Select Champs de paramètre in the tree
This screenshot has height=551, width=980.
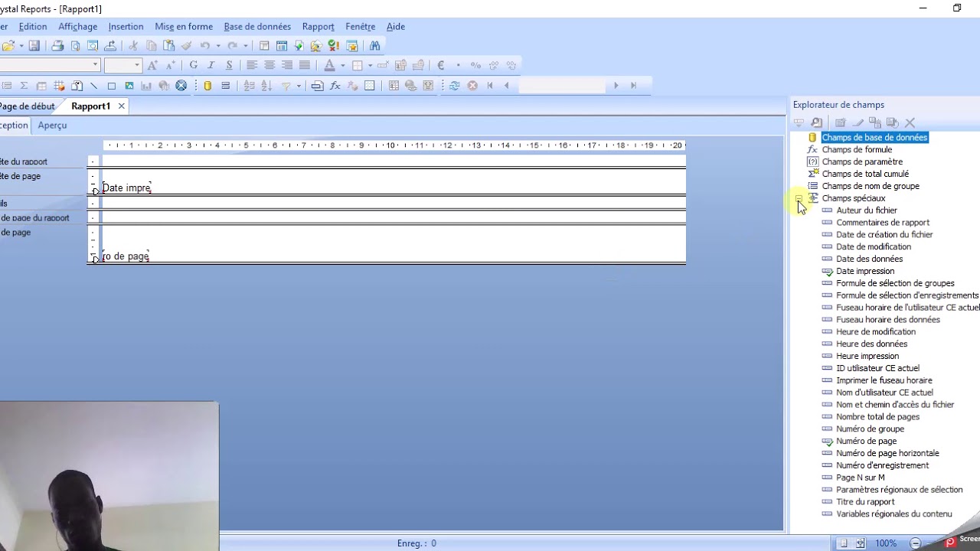tap(862, 161)
